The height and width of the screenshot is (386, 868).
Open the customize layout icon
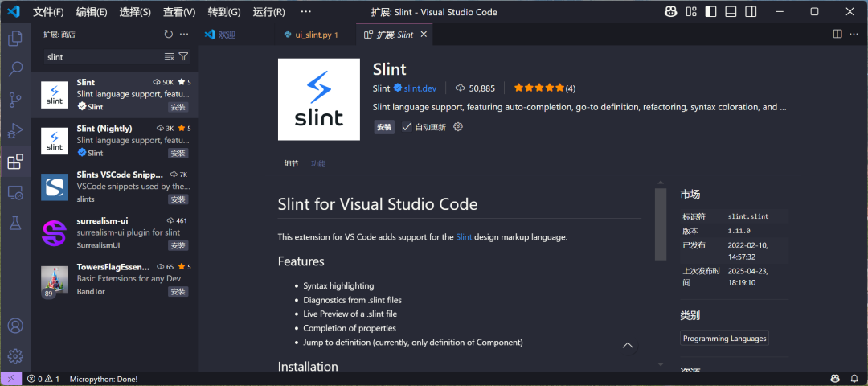tap(691, 11)
